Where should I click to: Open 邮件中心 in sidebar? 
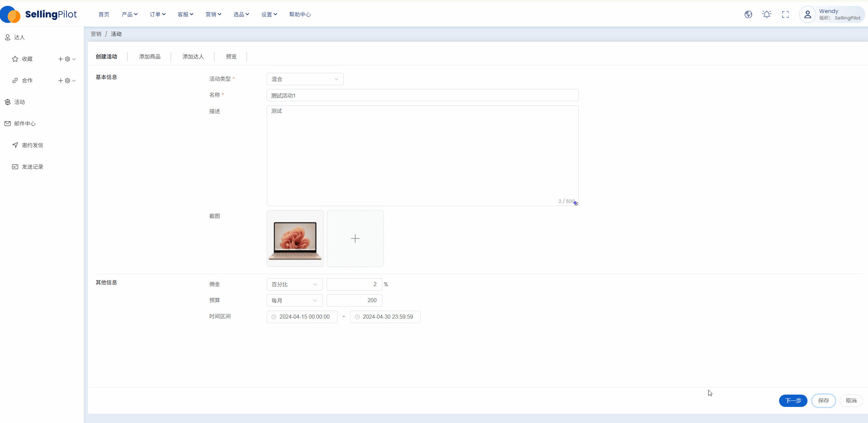click(25, 124)
